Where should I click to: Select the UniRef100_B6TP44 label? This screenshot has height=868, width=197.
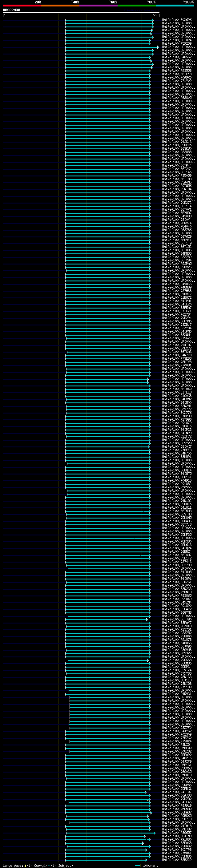(x=176, y=165)
